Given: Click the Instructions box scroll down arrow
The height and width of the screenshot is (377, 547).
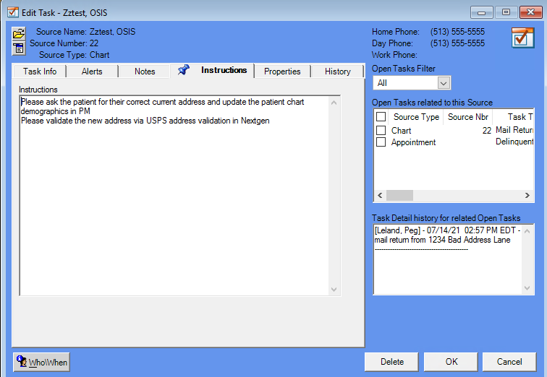Looking at the screenshot, I should coord(334,289).
